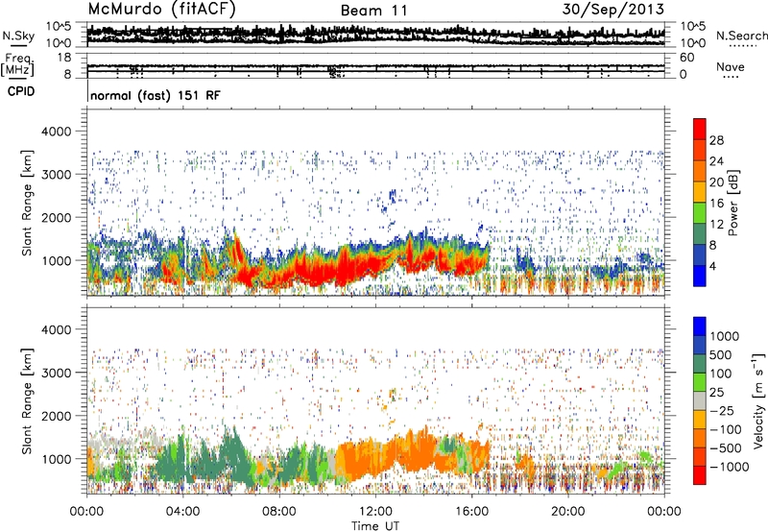Viewport: 768px width, 532px height.
Task: Click the 'N.Search' legend label
Action: pyautogui.click(x=741, y=36)
